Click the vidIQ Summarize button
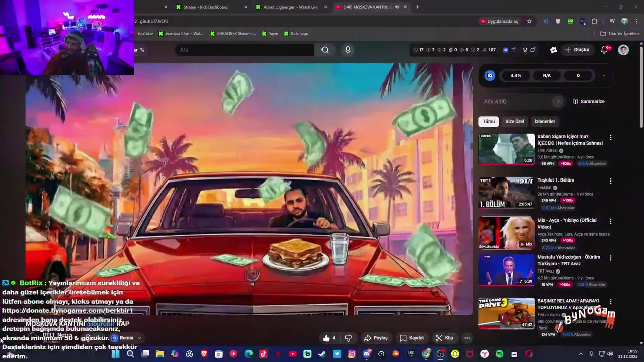Screen dimensions: 644x362 click(589, 101)
